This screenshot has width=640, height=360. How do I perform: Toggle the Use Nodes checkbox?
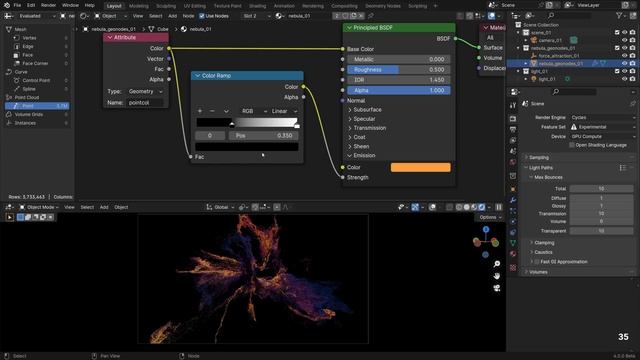[x=202, y=16]
